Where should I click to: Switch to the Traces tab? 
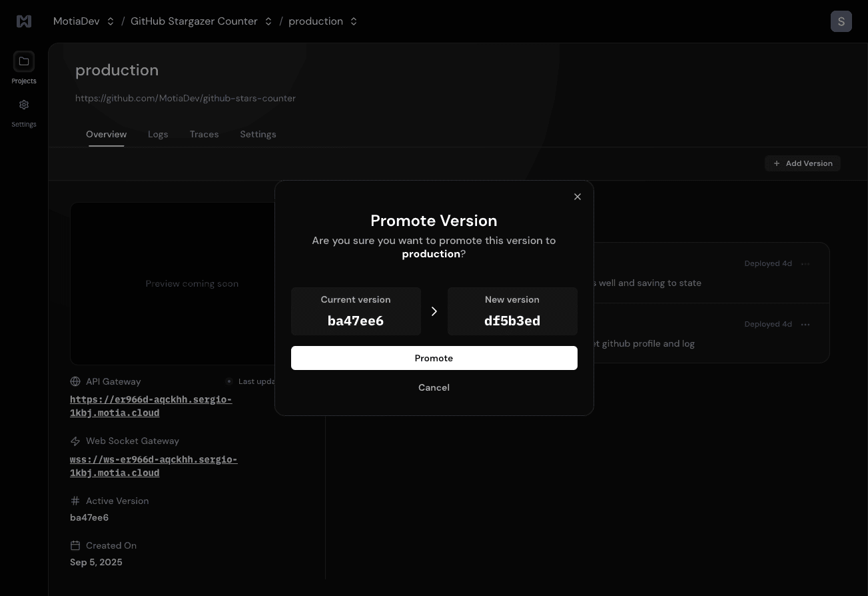tap(204, 134)
